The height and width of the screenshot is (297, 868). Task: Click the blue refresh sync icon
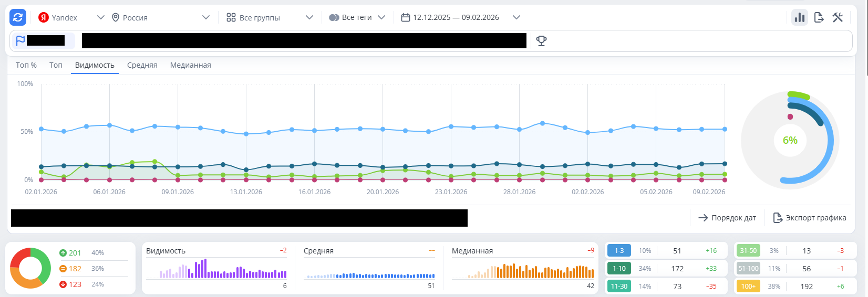18,17
